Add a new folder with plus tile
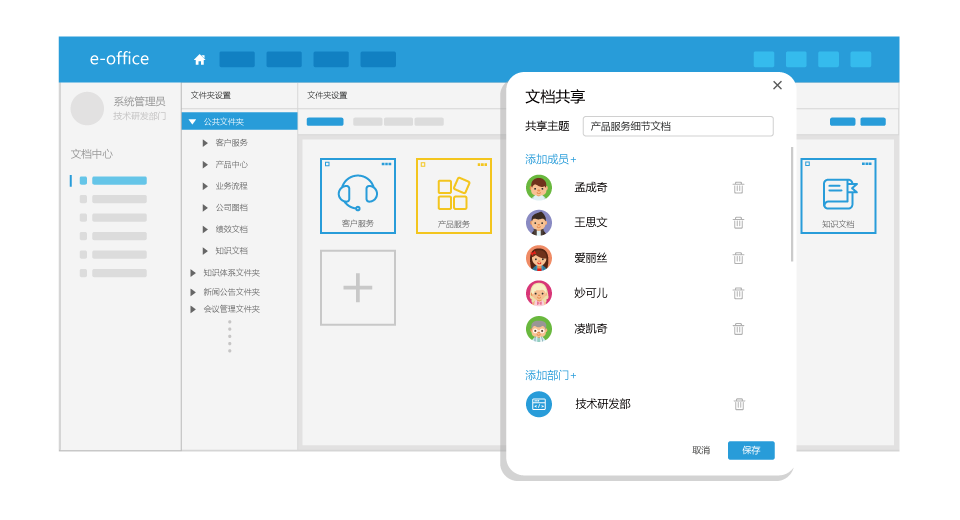 pos(358,288)
